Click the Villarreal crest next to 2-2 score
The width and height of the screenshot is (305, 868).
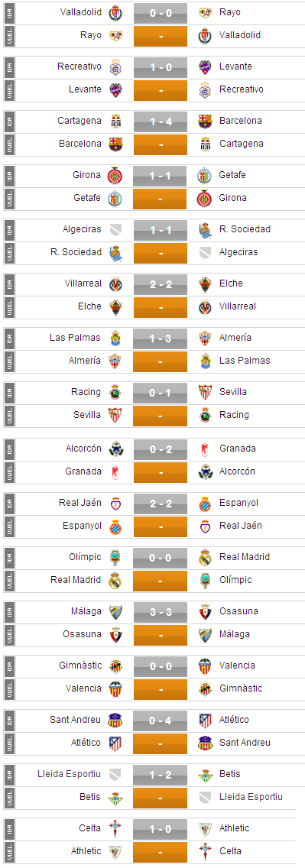tap(115, 284)
